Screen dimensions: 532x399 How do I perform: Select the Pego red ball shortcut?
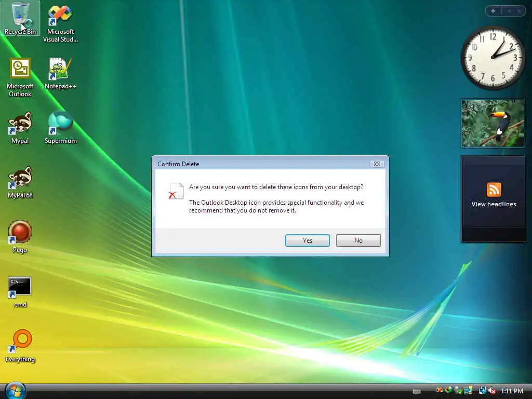point(20,237)
